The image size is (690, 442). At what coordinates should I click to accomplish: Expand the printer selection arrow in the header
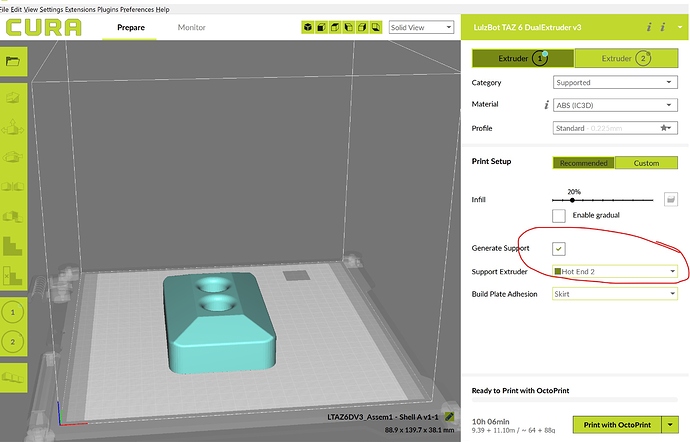680,27
